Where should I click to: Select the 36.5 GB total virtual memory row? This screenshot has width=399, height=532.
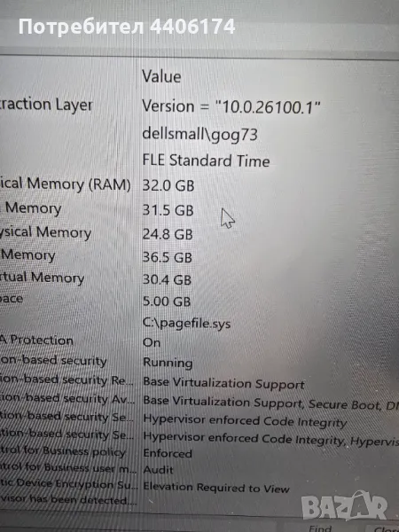(x=199, y=256)
